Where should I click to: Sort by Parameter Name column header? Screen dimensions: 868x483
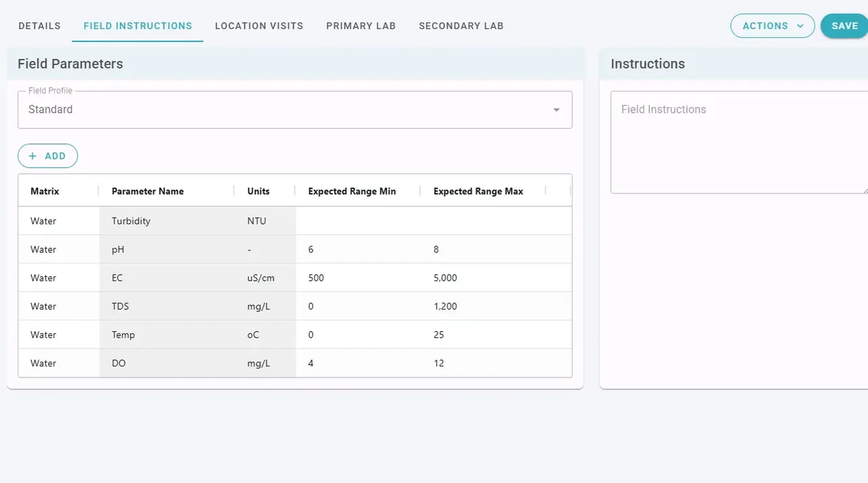tap(148, 191)
